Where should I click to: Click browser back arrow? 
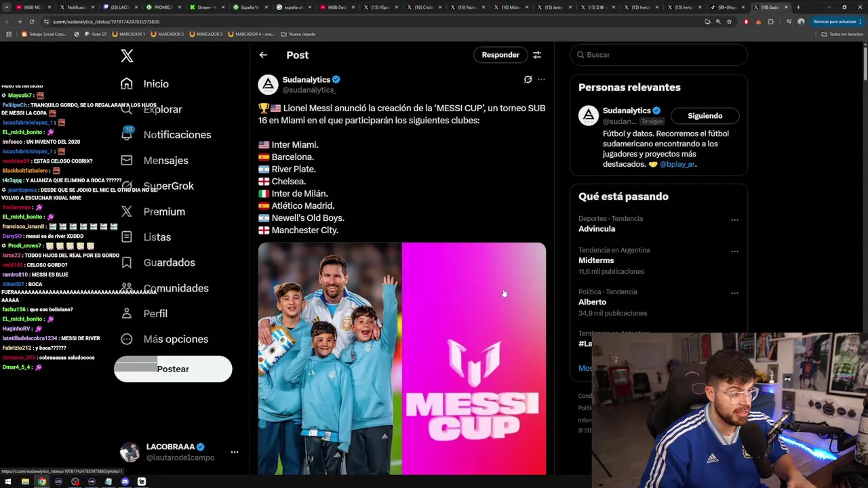pos(7,22)
